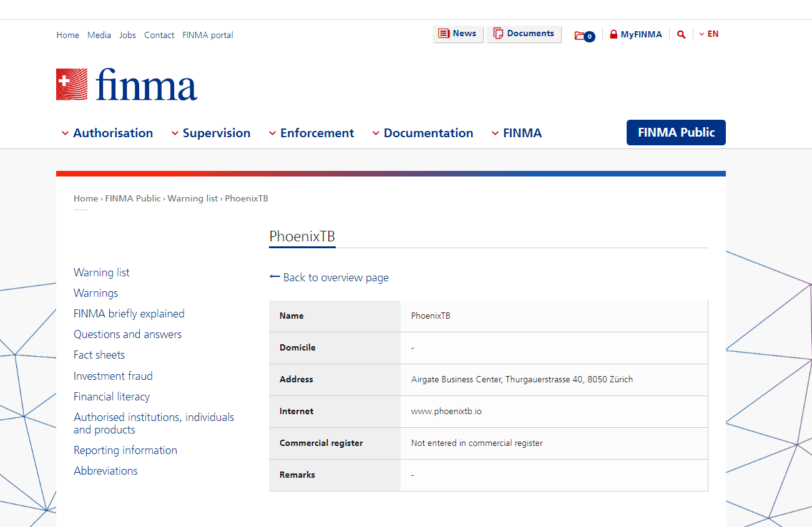Expand the Enforcement menu

pyautogui.click(x=311, y=133)
